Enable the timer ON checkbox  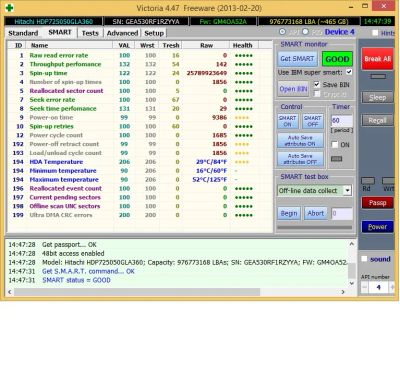(x=335, y=144)
